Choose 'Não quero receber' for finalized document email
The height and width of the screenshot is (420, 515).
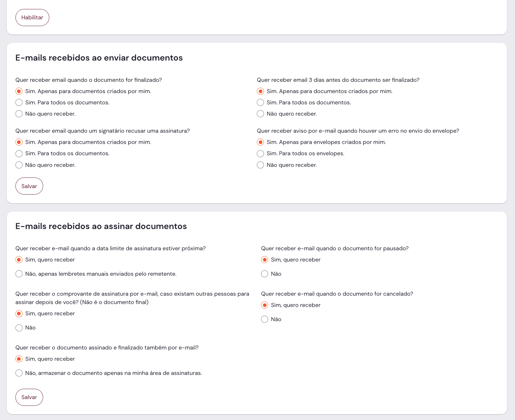(x=19, y=114)
